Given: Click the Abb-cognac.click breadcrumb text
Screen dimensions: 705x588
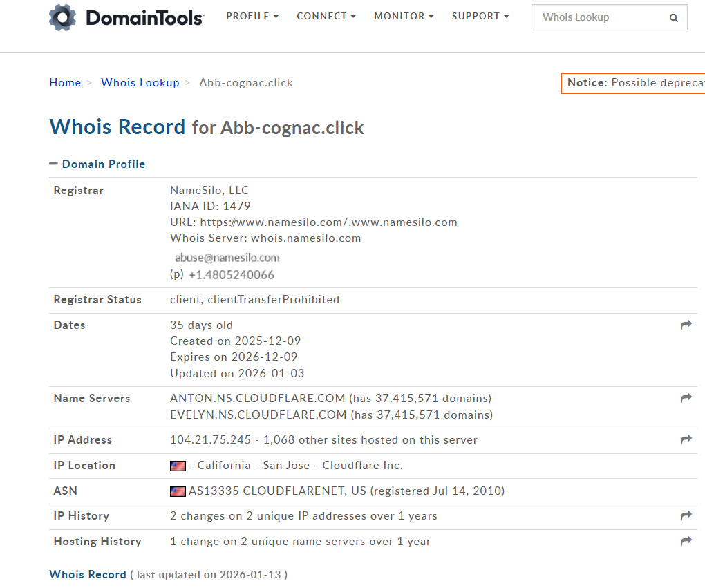Looking at the screenshot, I should point(246,83).
